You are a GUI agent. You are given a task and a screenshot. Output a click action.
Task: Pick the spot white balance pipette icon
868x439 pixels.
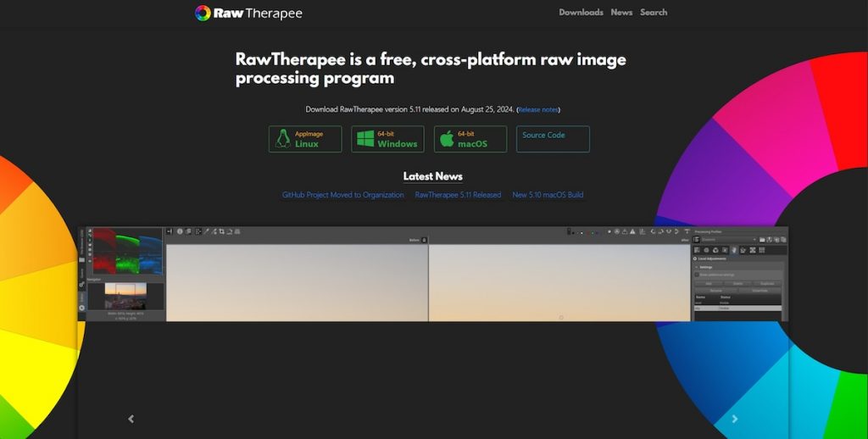[x=206, y=231]
